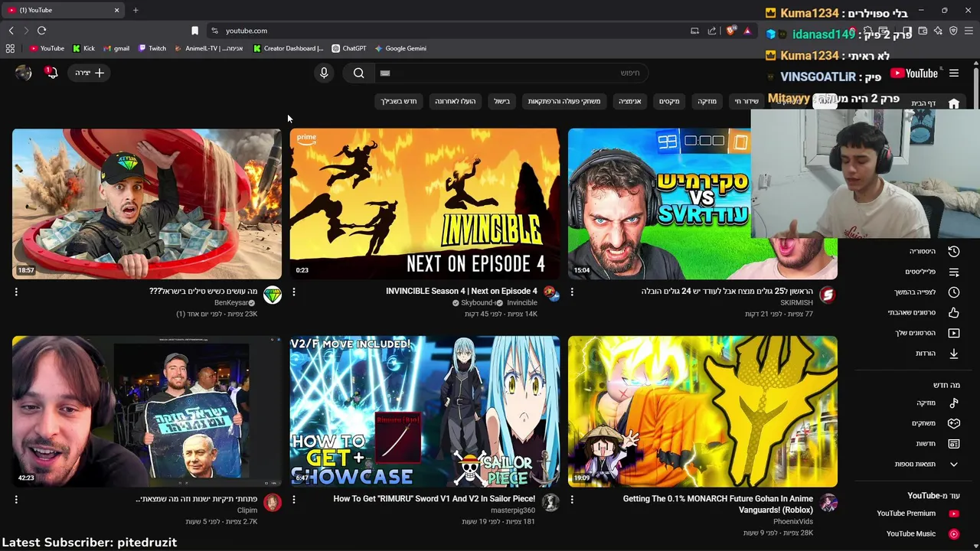Open the ChatGPT bookmark
980x551 pixels.
(x=348, y=48)
